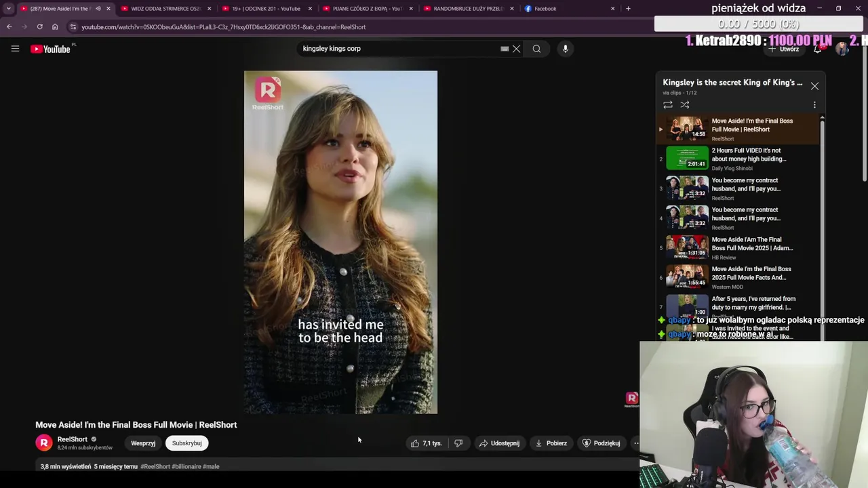Click the Podziękuj thanks button

(601, 443)
